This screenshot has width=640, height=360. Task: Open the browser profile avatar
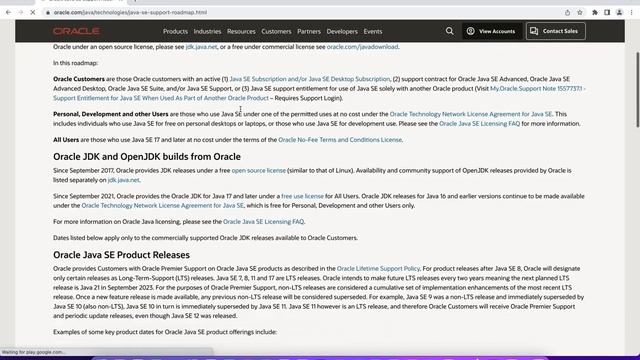pyautogui.click(x=619, y=13)
